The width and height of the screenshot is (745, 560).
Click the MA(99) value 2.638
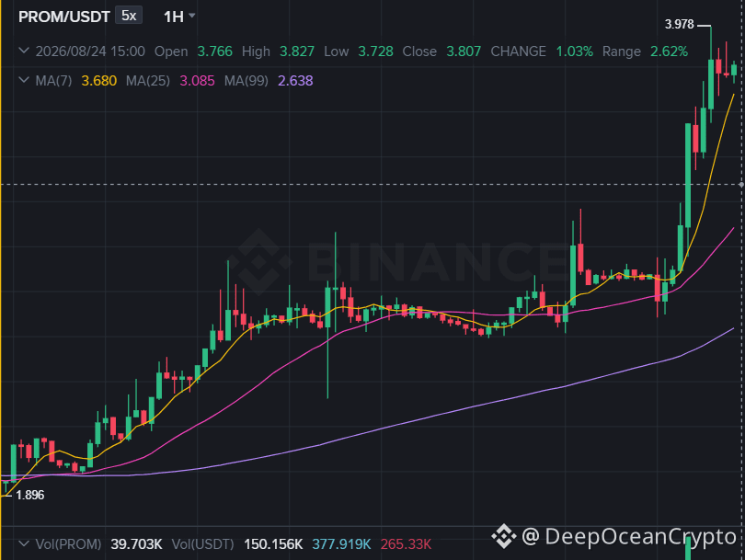click(295, 81)
